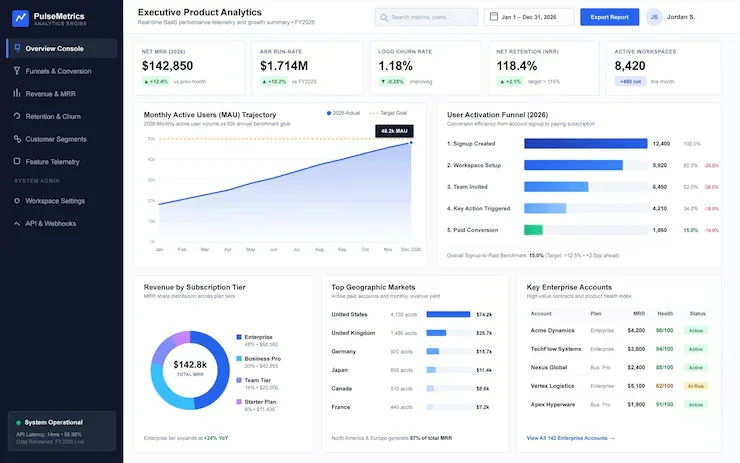
Task: Click the $142.8k donut chart center
Action: pos(190,368)
